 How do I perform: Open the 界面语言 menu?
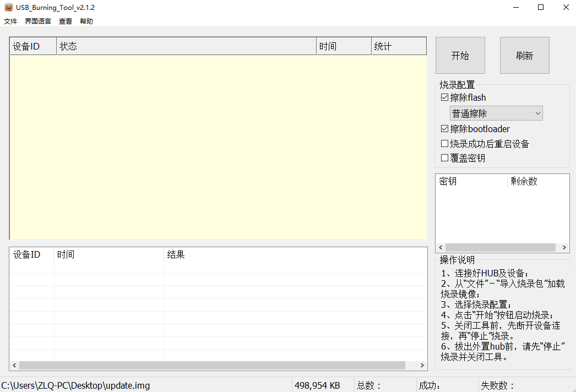38,21
